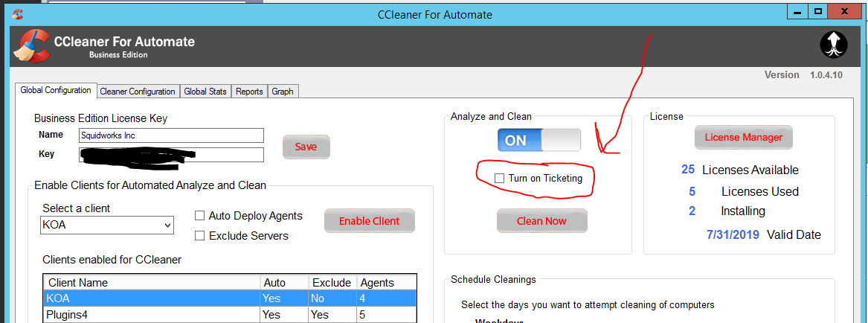Switch to the Graph tab

[x=283, y=92]
